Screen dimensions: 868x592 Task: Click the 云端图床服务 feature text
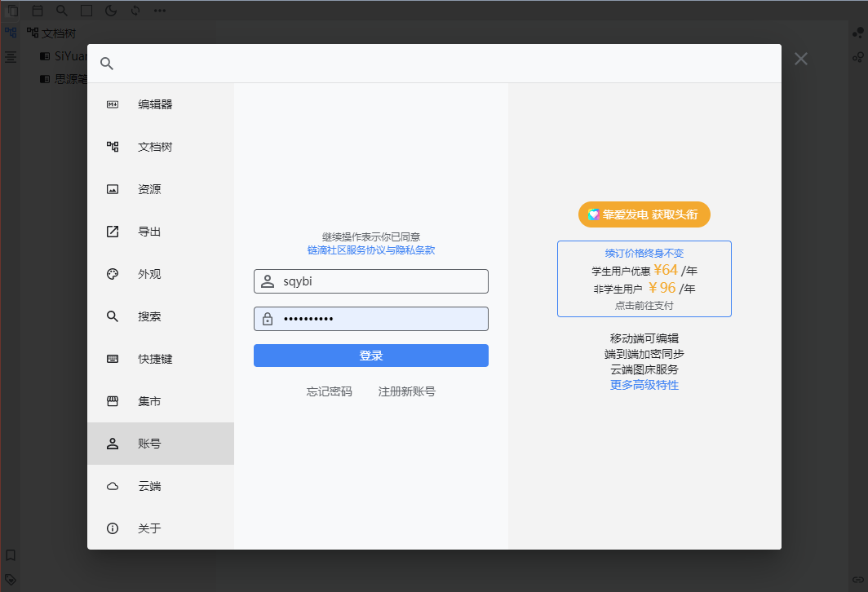(x=644, y=369)
